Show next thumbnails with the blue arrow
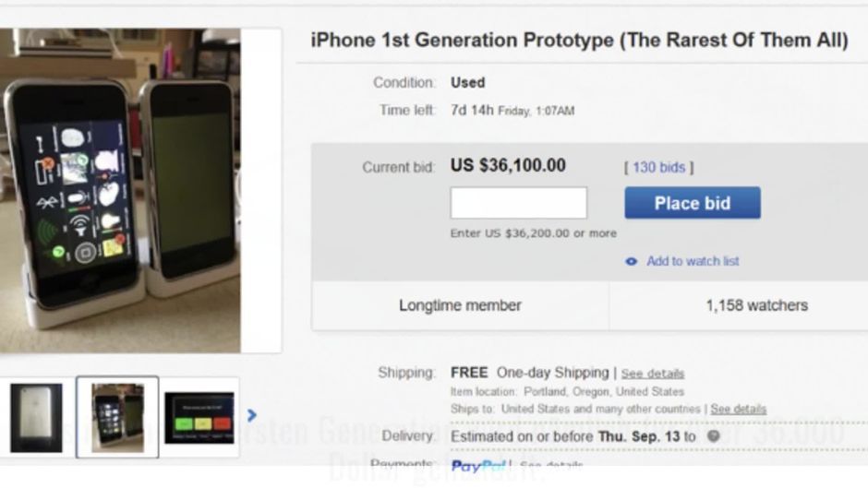Viewport: 868px width, 488px height. (252, 415)
